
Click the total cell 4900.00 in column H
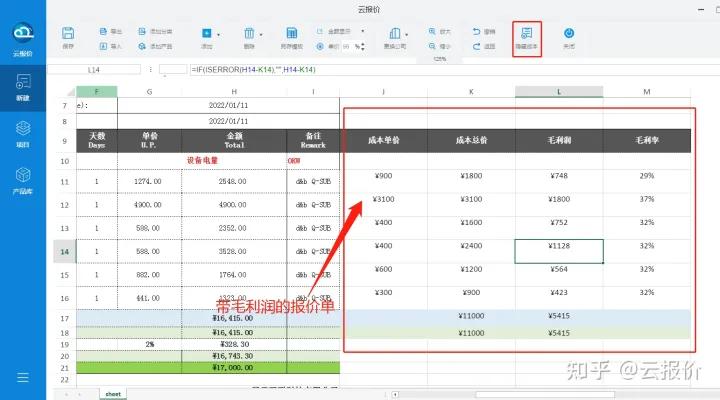(x=234, y=204)
